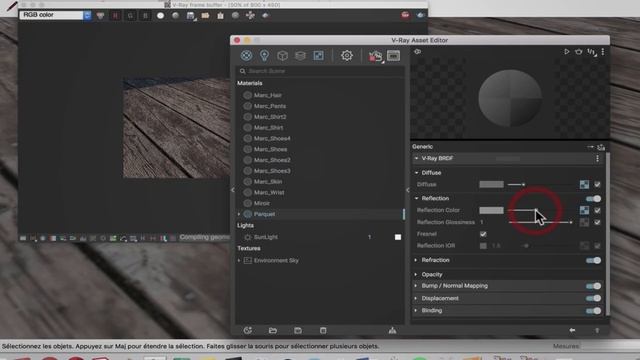Expand Bump / Normal Mapping section

(x=416, y=286)
